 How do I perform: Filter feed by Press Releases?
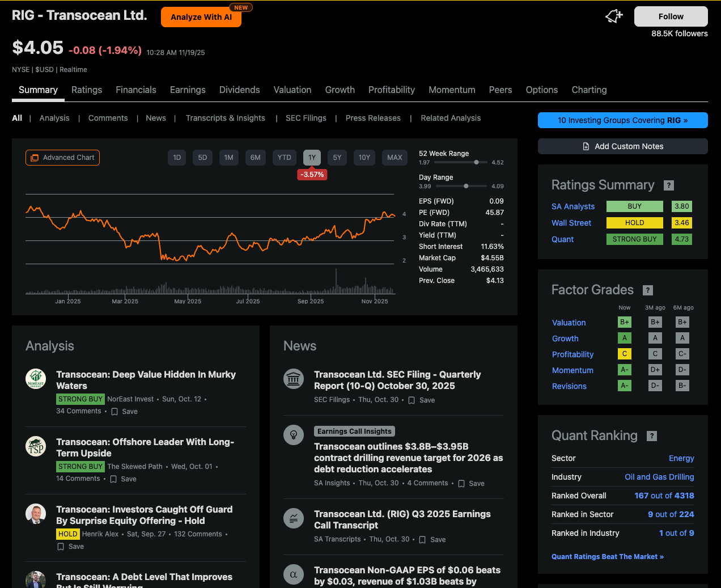[x=373, y=118]
